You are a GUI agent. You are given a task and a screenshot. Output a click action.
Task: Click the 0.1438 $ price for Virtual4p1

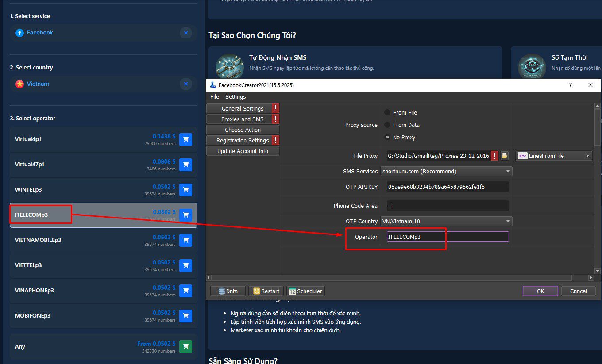pyautogui.click(x=164, y=136)
